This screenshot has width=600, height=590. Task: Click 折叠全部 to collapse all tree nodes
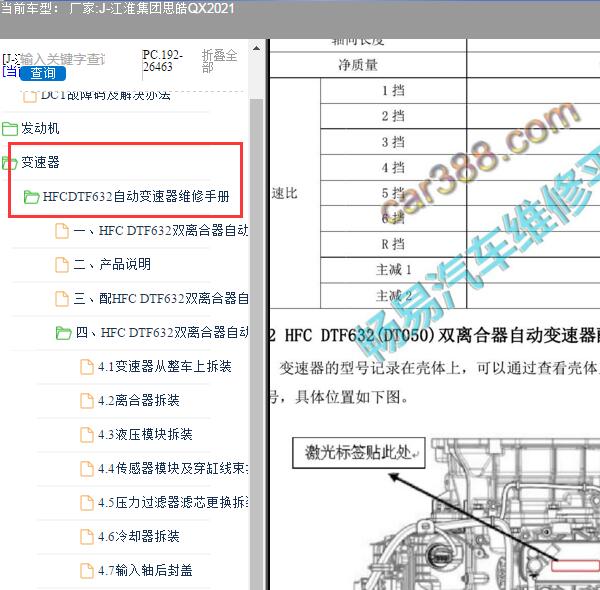pos(219,61)
